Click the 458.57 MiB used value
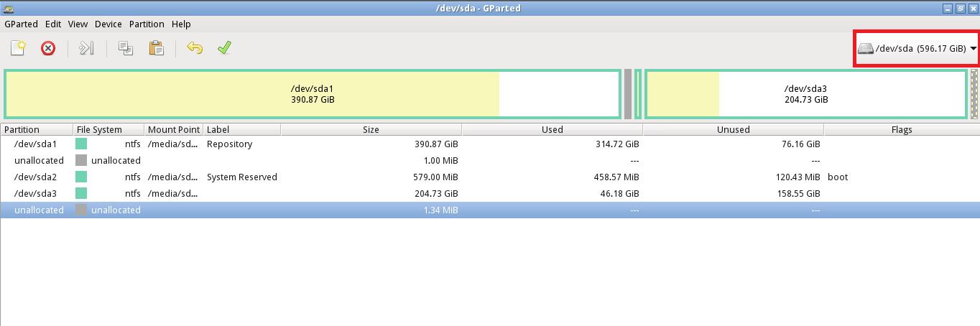This screenshot has width=980, height=326. point(615,177)
